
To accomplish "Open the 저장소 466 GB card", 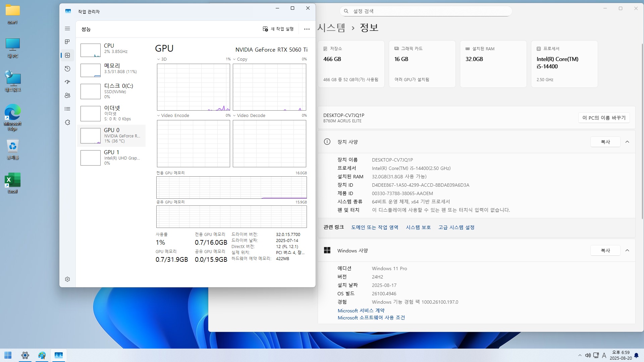I will pos(351,64).
